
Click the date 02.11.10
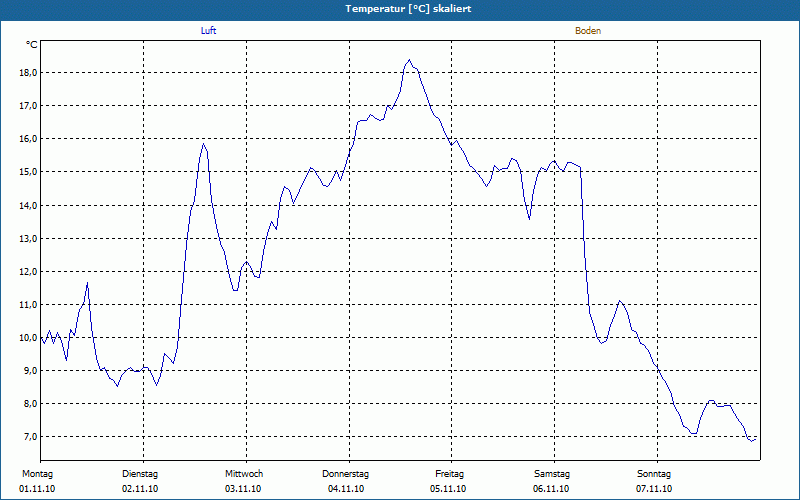coord(140,489)
